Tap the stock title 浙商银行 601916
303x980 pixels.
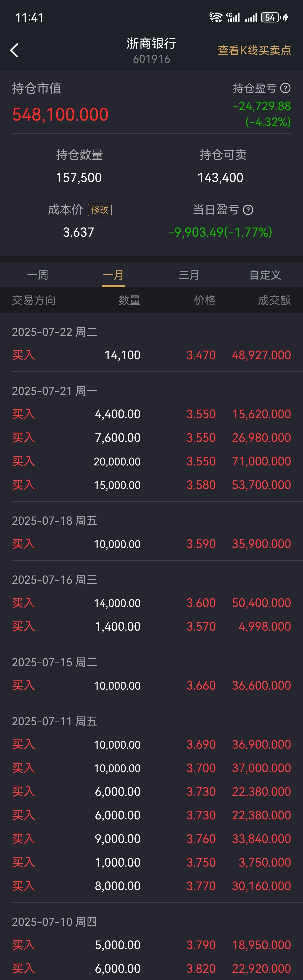click(x=151, y=50)
